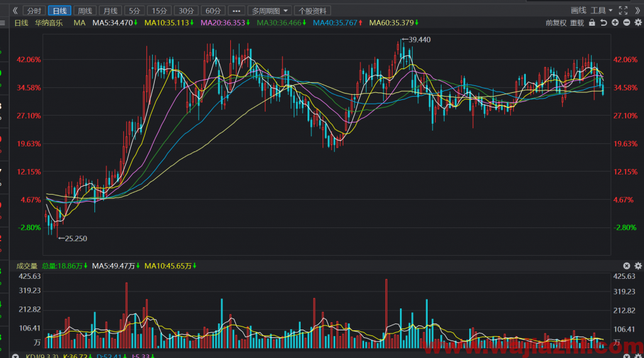Click left axis 42.06% label

(29, 60)
